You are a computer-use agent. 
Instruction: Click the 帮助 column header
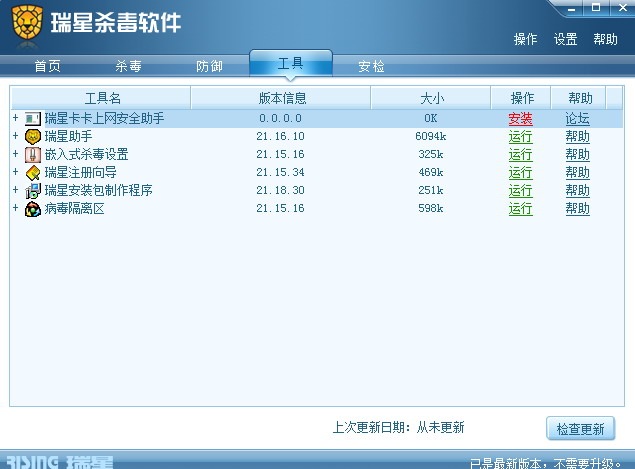(x=578, y=98)
